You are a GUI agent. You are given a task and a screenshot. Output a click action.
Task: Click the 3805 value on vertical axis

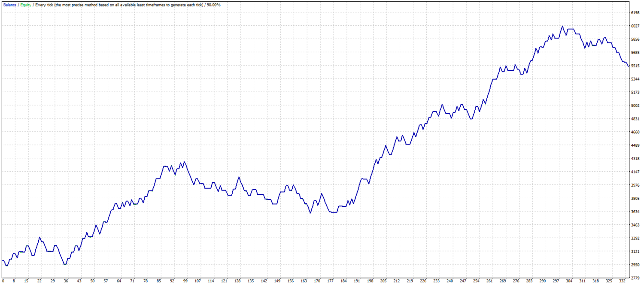635,199
